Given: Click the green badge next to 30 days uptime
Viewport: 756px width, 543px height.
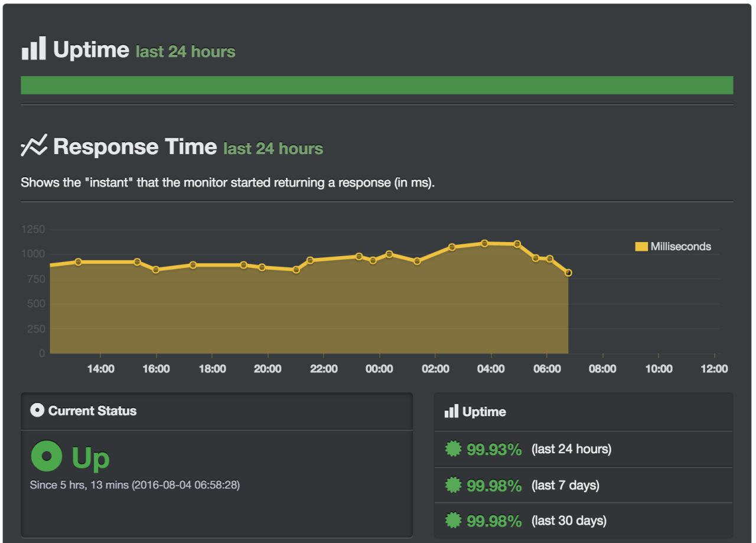Looking at the screenshot, I should (x=454, y=521).
